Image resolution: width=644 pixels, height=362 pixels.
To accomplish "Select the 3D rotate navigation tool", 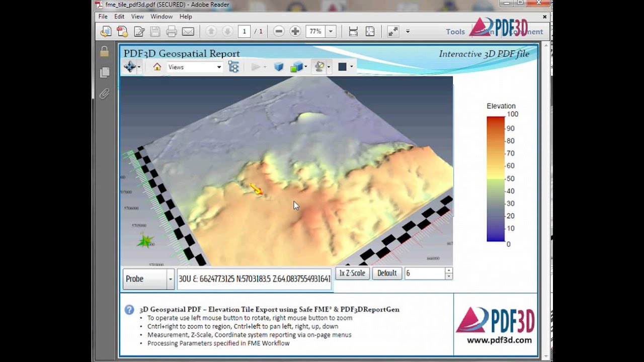I will pos(130,67).
